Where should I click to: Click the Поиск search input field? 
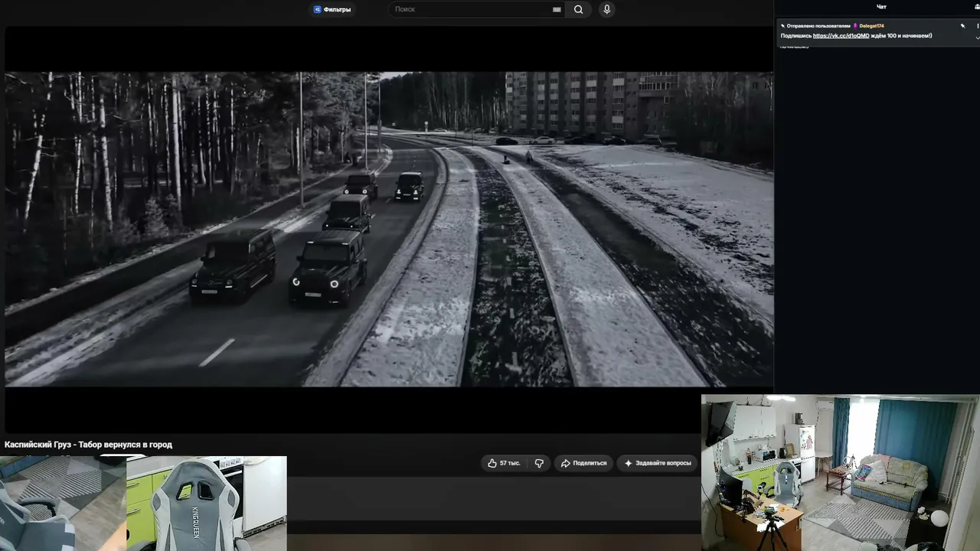pos(471,9)
